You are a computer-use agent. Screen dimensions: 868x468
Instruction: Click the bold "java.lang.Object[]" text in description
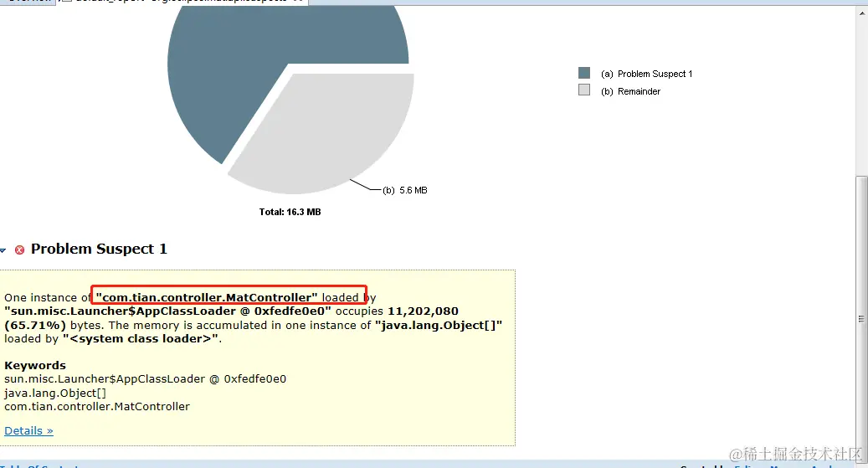pyautogui.click(x=439, y=325)
